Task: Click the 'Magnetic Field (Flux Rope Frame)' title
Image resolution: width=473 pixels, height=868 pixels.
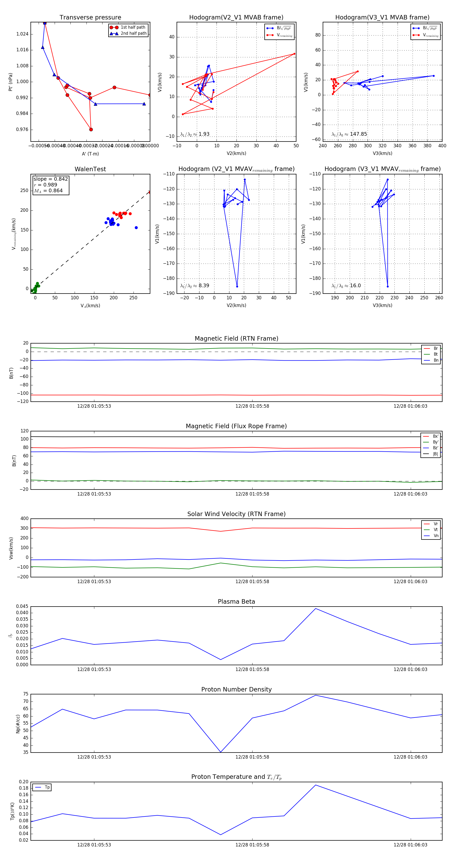Action: (x=236, y=426)
